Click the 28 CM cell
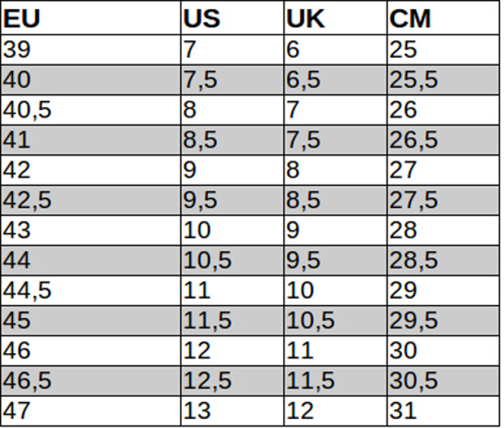Image resolution: width=504 pixels, height=428 pixels. pyautogui.click(x=444, y=230)
